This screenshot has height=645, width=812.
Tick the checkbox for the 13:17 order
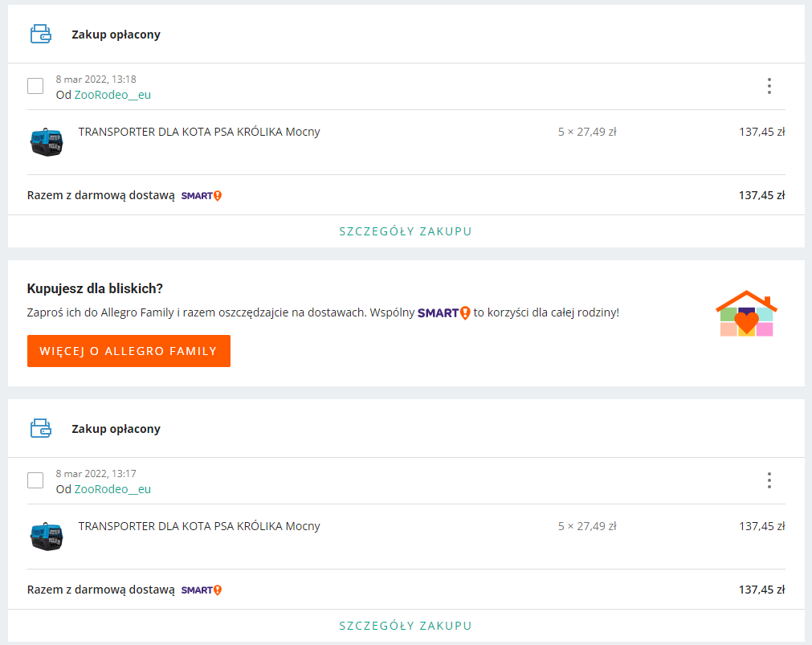pyautogui.click(x=35, y=480)
